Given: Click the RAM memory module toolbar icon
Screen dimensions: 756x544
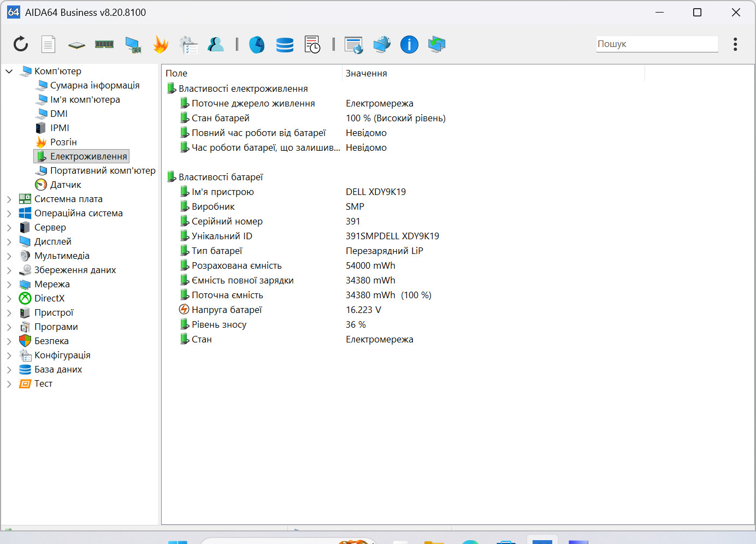Looking at the screenshot, I should pyautogui.click(x=104, y=44).
